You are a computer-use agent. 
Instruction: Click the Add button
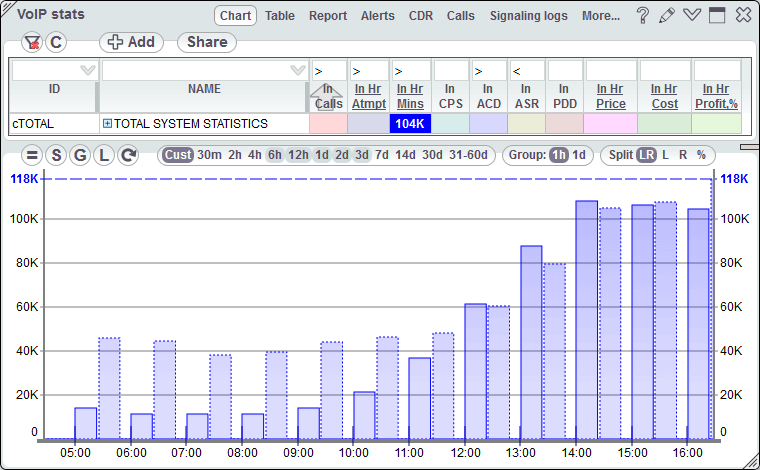tap(131, 42)
